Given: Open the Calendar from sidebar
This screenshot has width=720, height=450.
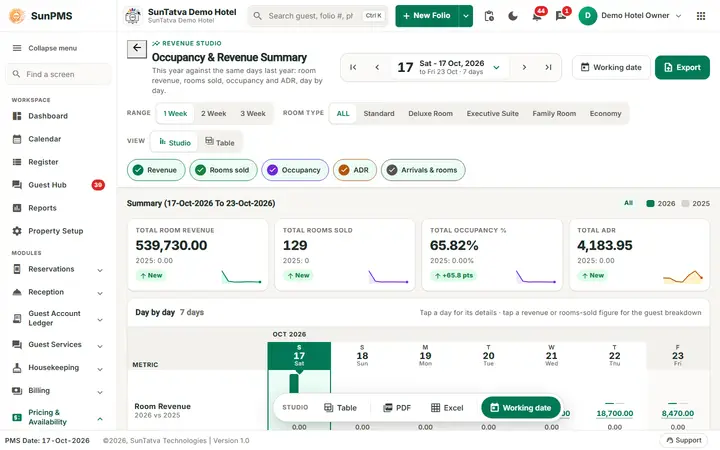Looking at the screenshot, I should (x=45, y=139).
